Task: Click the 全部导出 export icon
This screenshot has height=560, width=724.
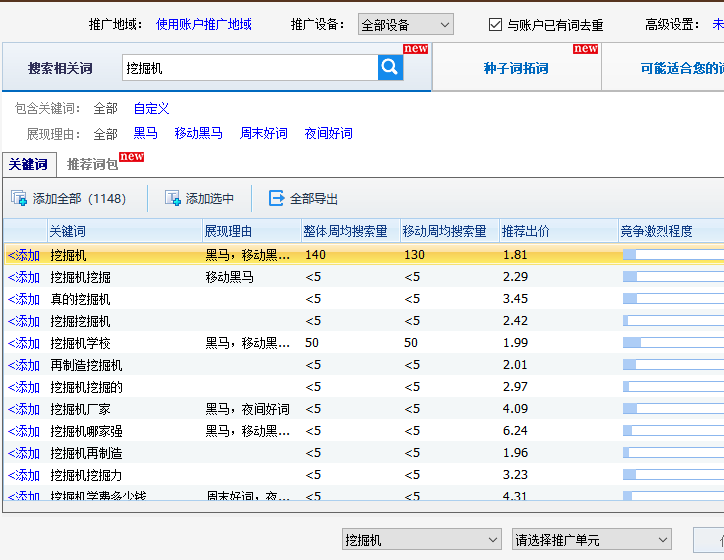Action: click(x=277, y=199)
